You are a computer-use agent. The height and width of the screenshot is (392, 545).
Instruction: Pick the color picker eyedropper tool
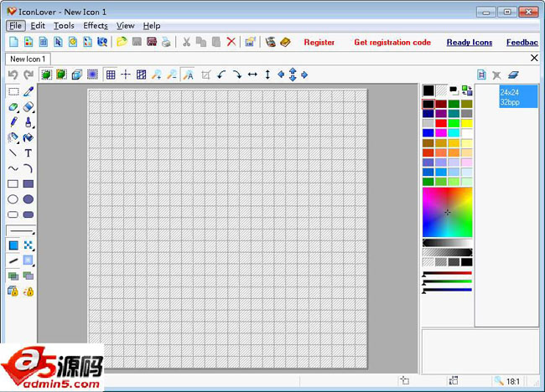[x=29, y=92]
